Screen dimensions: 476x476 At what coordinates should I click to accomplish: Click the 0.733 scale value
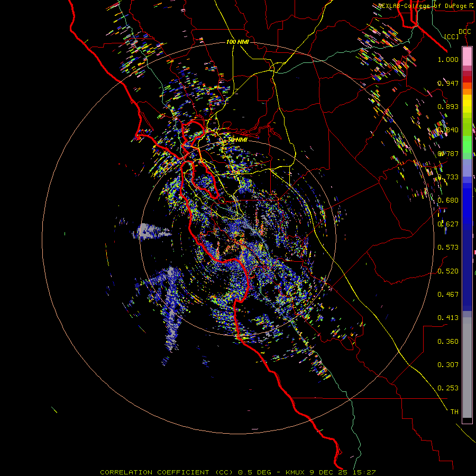[x=448, y=177]
